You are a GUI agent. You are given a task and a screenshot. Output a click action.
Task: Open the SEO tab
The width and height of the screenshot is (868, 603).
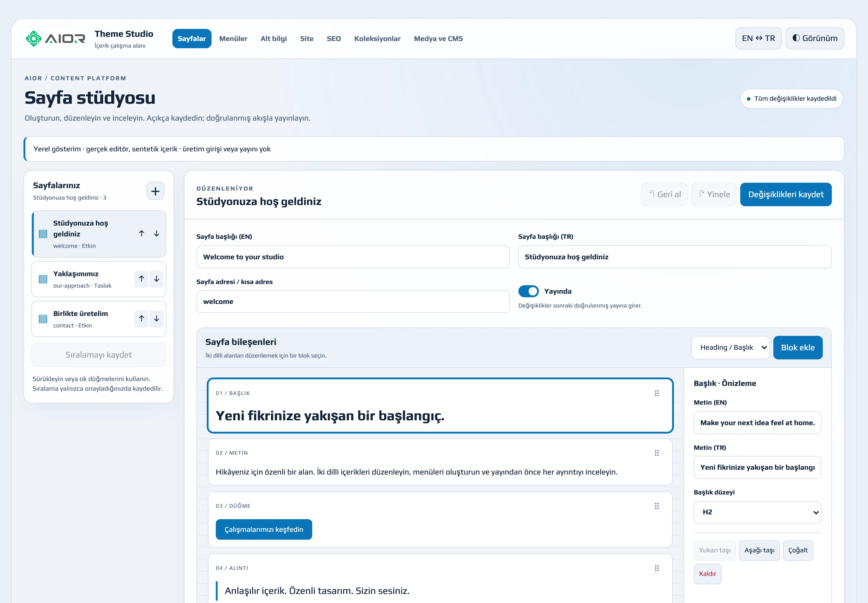click(x=334, y=39)
